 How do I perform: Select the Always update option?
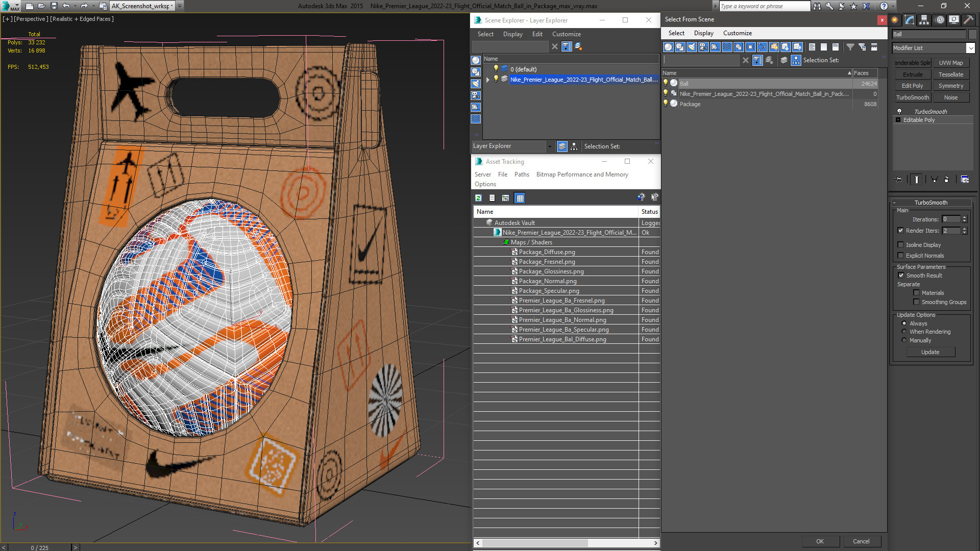point(904,323)
